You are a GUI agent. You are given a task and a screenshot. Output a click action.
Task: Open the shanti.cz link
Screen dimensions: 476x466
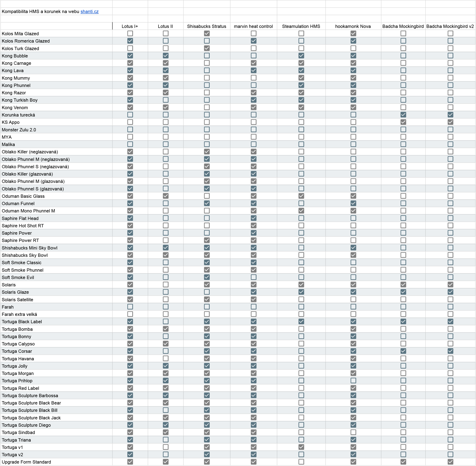pos(89,11)
